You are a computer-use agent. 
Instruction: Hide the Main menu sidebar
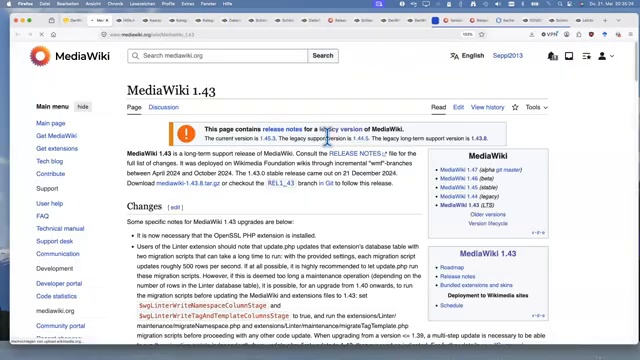(83, 107)
